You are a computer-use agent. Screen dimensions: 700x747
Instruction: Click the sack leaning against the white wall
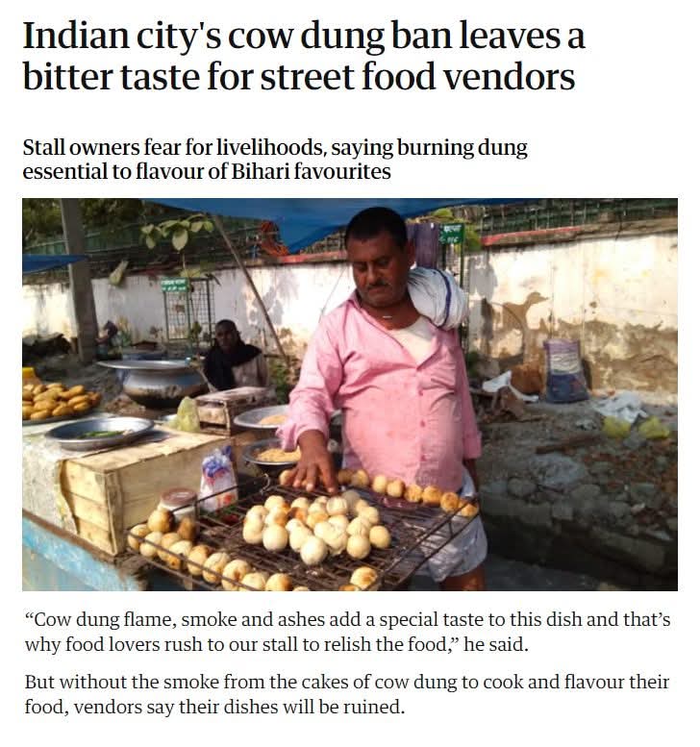click(565, 371)
